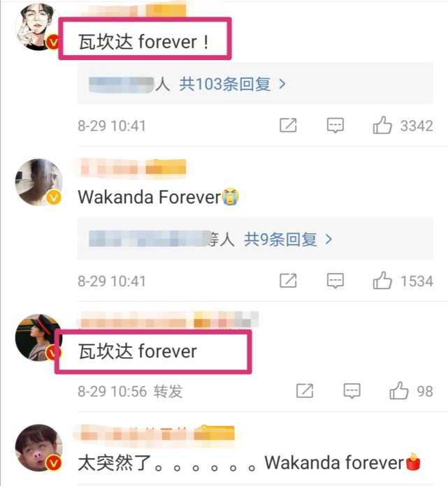Screen dimensions: 448x486
Task: Share the first comment posted 8-29 10:41
Action: (288, 125)
